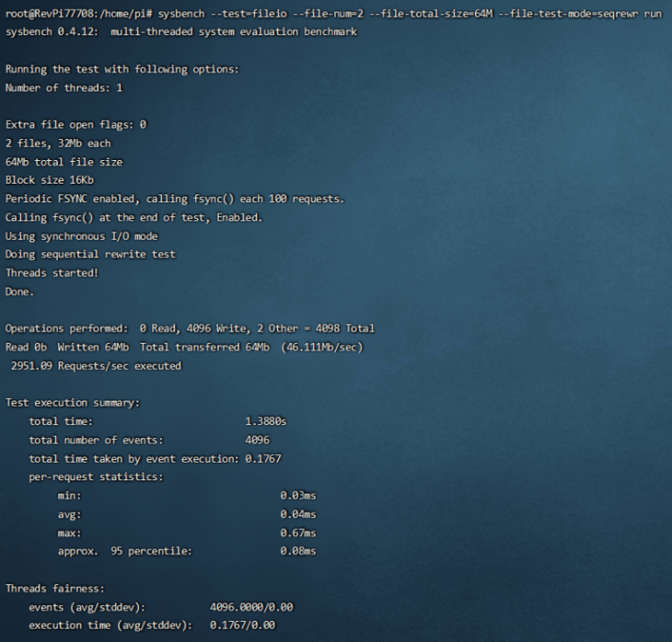Click the 'Block size 16Kb' line
The height and width of the screenshot is (642, 672).
click(49, 180)
